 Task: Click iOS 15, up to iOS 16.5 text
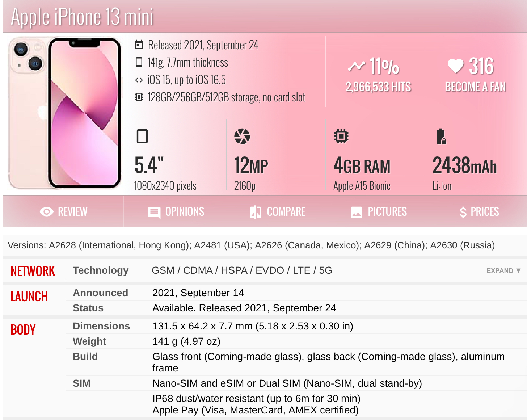(x=186, y=80)
